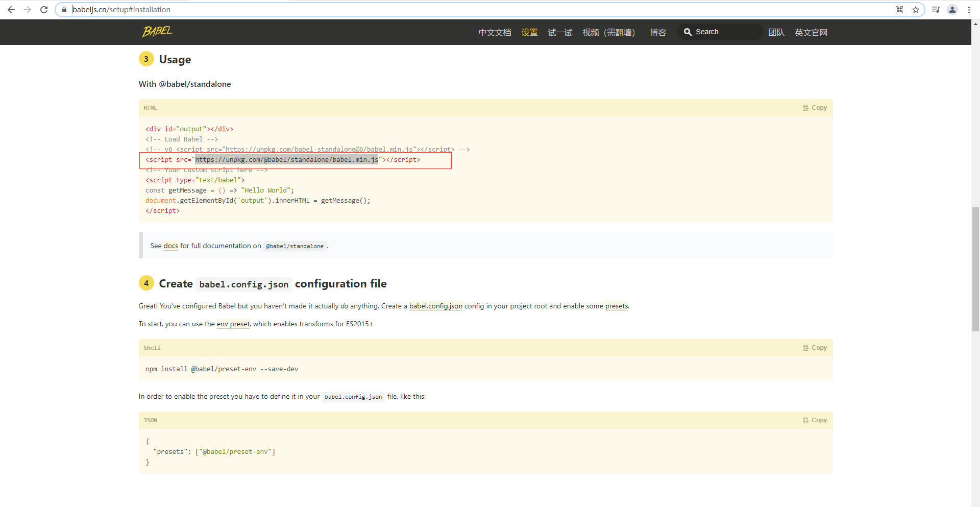The height and width of the screenshot is (507, 980).
Task: Click the HTML label of code block
Action: tap(150, 108)
